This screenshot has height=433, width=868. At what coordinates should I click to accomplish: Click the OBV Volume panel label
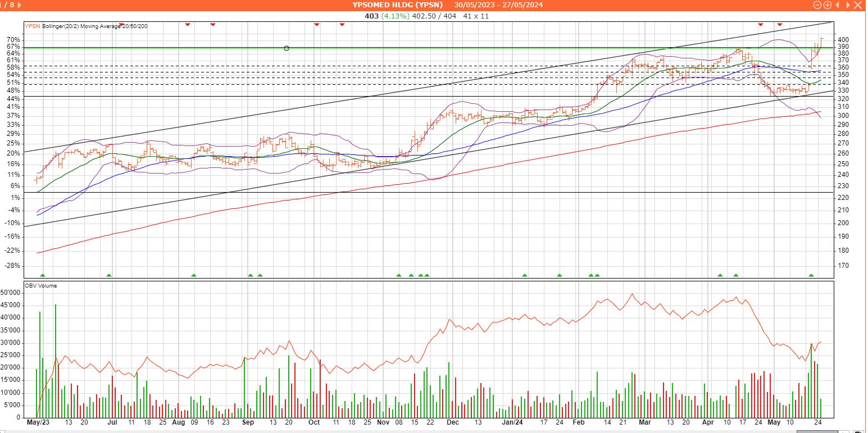(x=40, y=286)
